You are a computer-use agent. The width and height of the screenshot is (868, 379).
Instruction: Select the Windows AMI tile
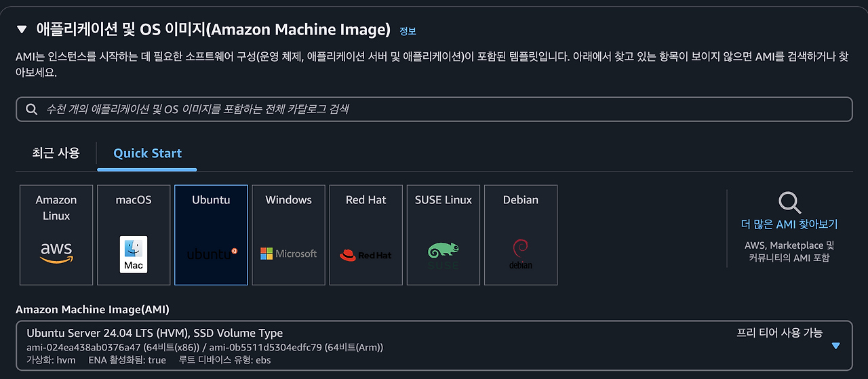pyautogui.click(x=288, y=235)
